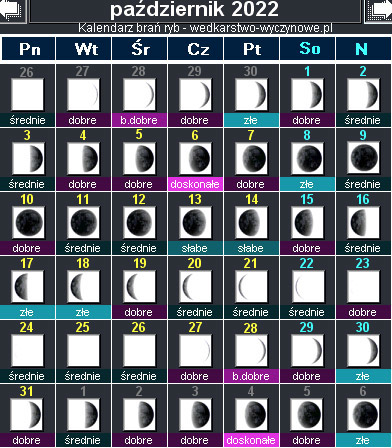The image size is (392, 448).
Task: Click moon phase icon for October 31
Action: 27,415
